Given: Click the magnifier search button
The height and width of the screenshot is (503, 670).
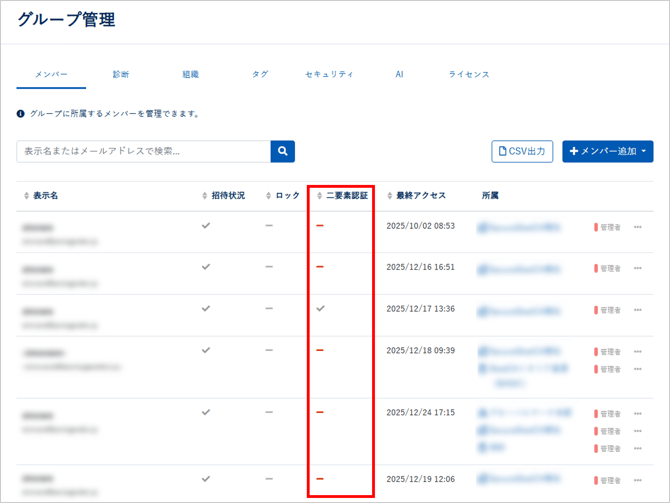Looking at the screenshot, I should coord(283,151).
